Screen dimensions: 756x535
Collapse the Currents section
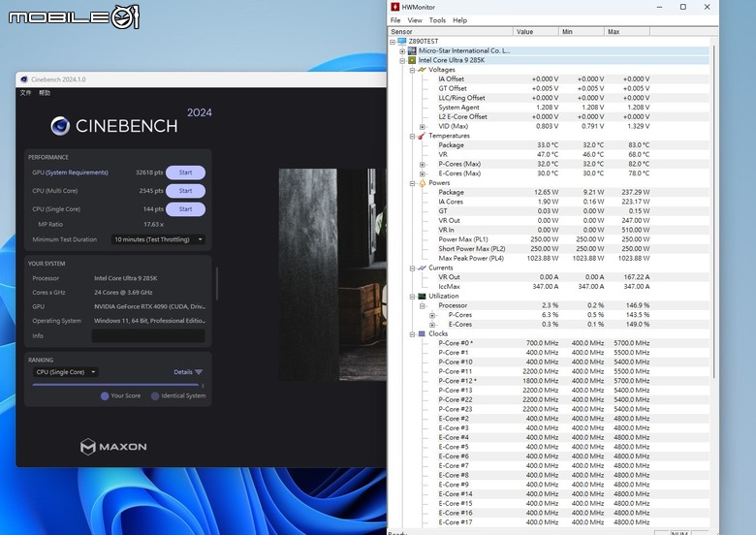[x=412, y=268]
